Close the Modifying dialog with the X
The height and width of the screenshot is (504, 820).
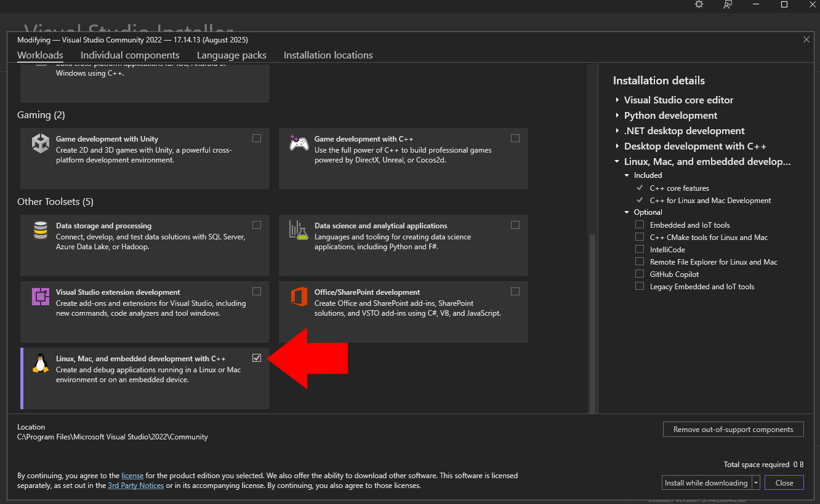806,39
